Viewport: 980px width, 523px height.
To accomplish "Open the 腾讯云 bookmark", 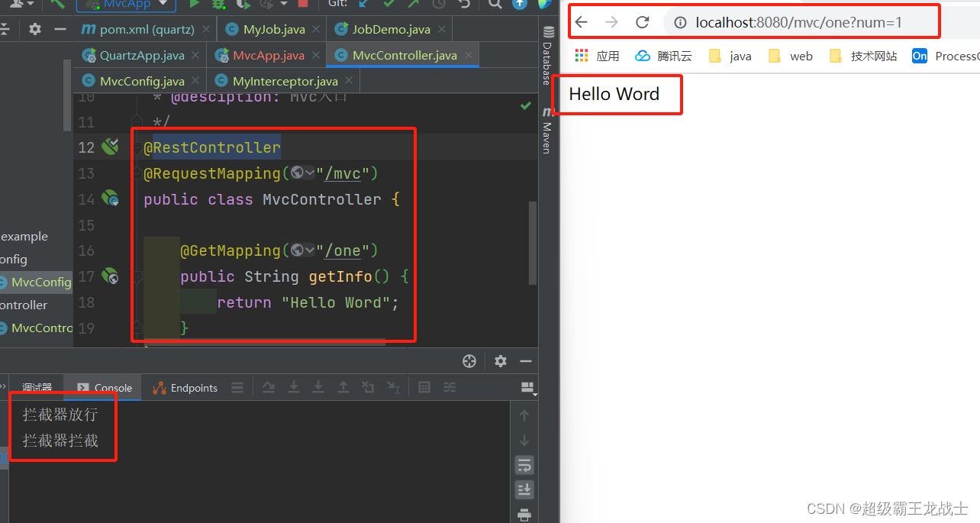I will (663, 56).
